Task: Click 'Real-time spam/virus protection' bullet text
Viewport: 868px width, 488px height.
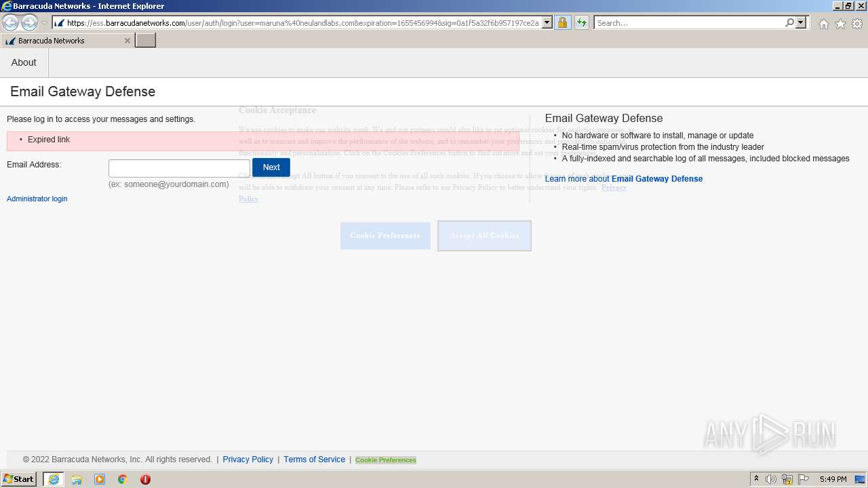Action: (x=663, y=147)
